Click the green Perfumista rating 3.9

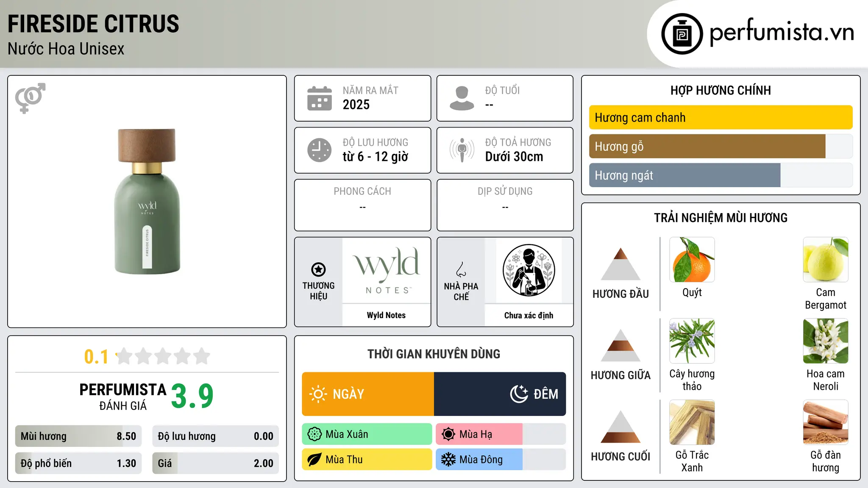tap(192, 396)
